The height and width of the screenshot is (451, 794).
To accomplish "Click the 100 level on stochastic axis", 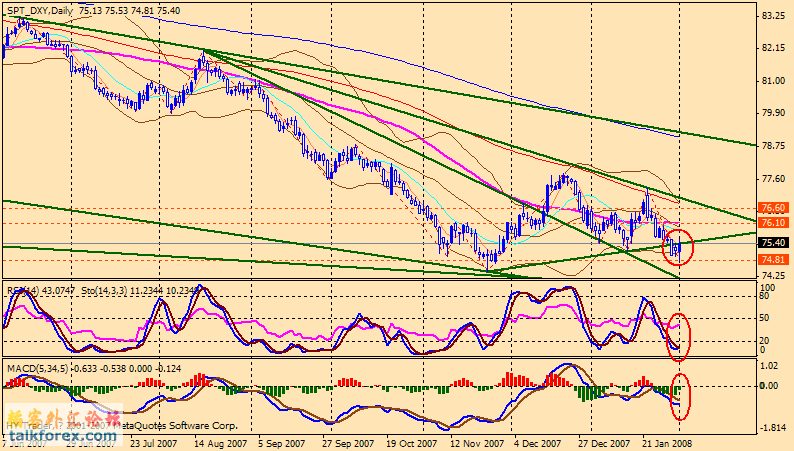I will [768, 288].
